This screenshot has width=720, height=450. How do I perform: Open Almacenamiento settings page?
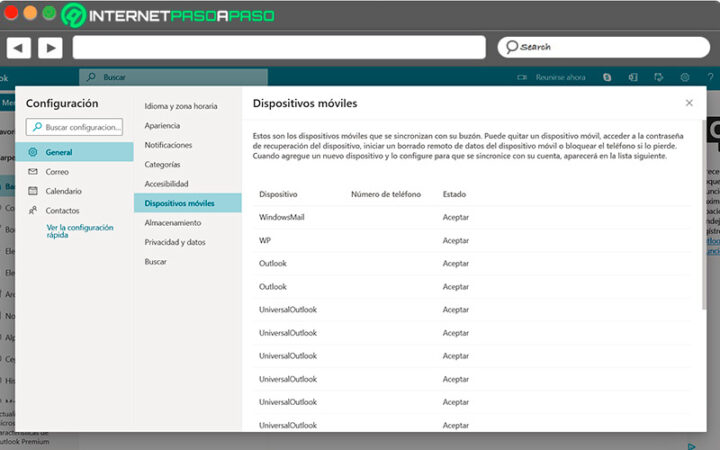click(172, 223)
